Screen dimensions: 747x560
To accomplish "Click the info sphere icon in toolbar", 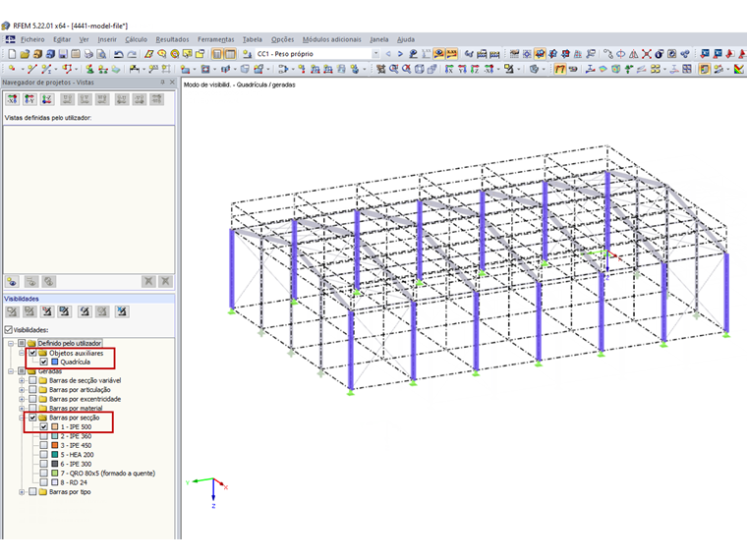I will 660,54.
